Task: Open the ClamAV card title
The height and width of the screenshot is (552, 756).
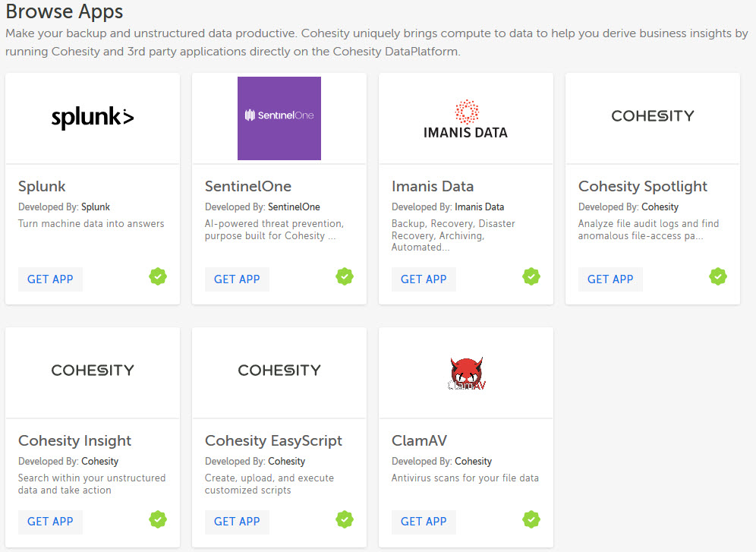Action: [x=420, y=440]
